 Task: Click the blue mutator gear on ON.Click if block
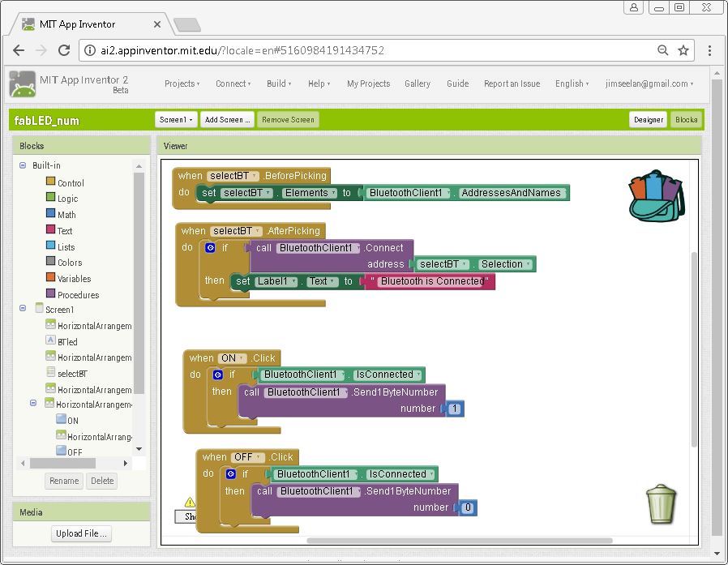(218, 375)
